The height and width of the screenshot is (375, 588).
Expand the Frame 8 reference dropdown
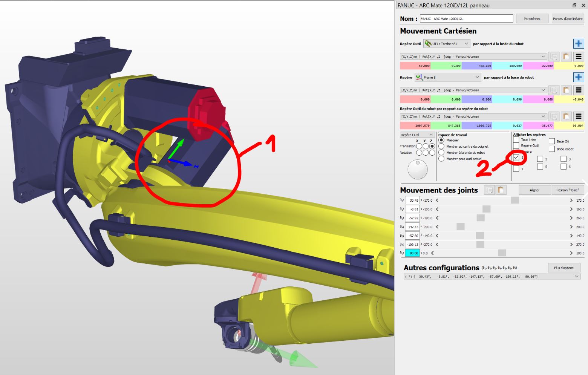448,77
